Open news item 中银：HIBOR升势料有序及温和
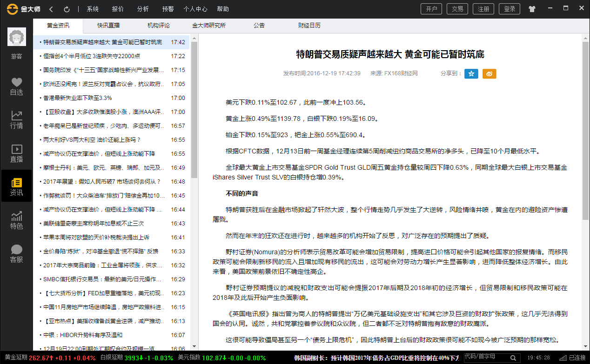This screenshot has width=590, height=364. pos(111,335)
